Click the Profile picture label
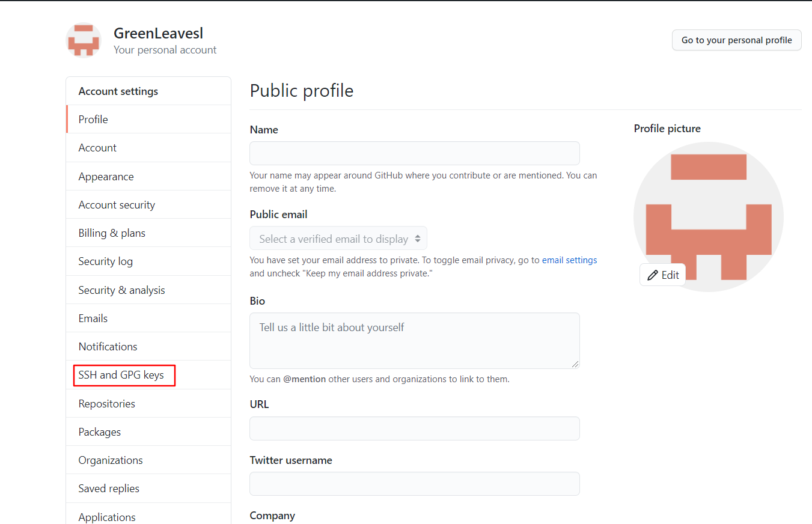The width and height of the screenshot is (812, 524). point(667,129)
